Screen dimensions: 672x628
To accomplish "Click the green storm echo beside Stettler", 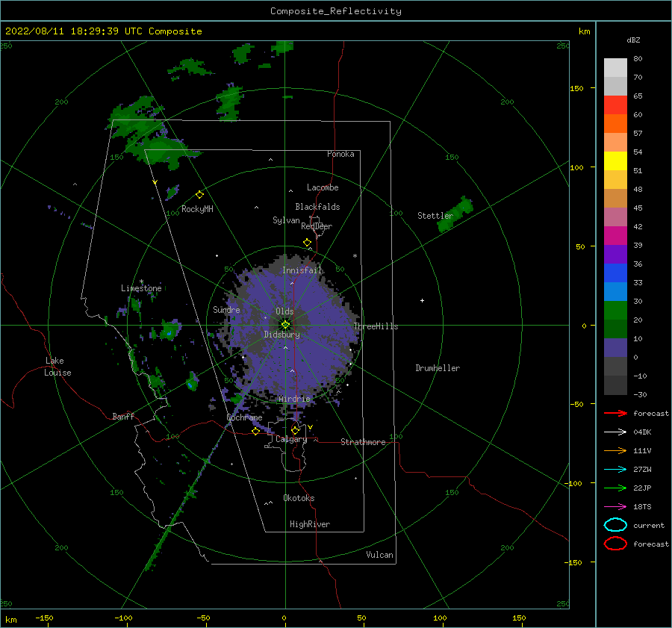I will (455, 214).
